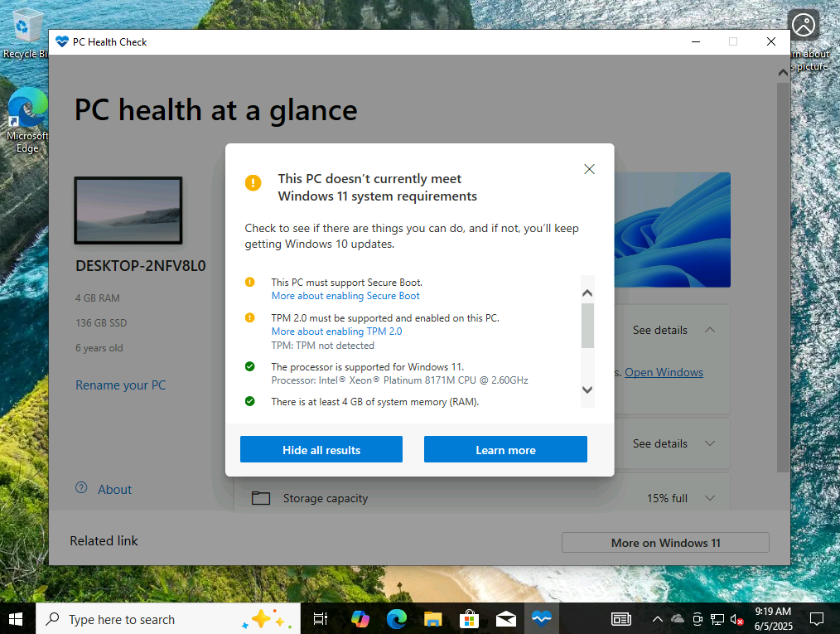The width and height of the screenshot is (840, 634).
Task: Open the Windows Start menu
Action: (16, 619)
